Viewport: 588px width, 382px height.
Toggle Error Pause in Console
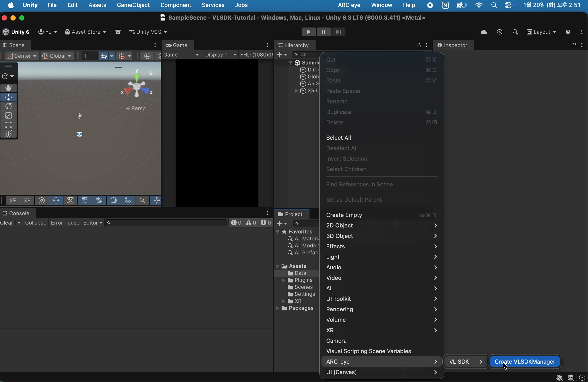[65, 223]
